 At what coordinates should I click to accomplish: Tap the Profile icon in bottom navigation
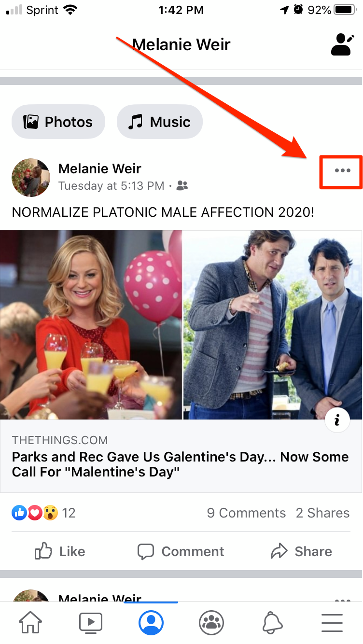point(151,622)
